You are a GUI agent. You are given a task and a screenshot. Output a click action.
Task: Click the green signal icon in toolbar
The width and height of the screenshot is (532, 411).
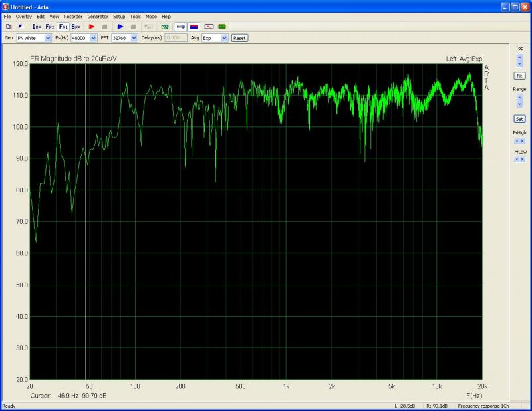pos(222,27)
